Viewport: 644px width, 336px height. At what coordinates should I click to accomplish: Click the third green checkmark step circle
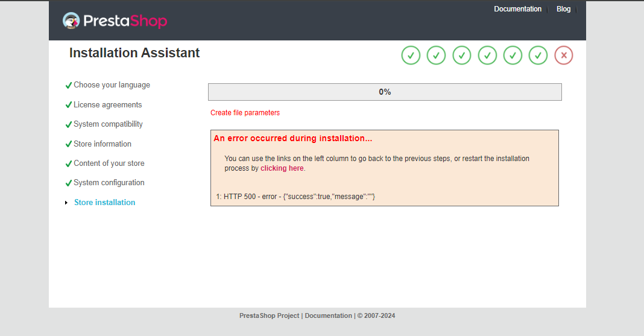click(x=462, y=55)
